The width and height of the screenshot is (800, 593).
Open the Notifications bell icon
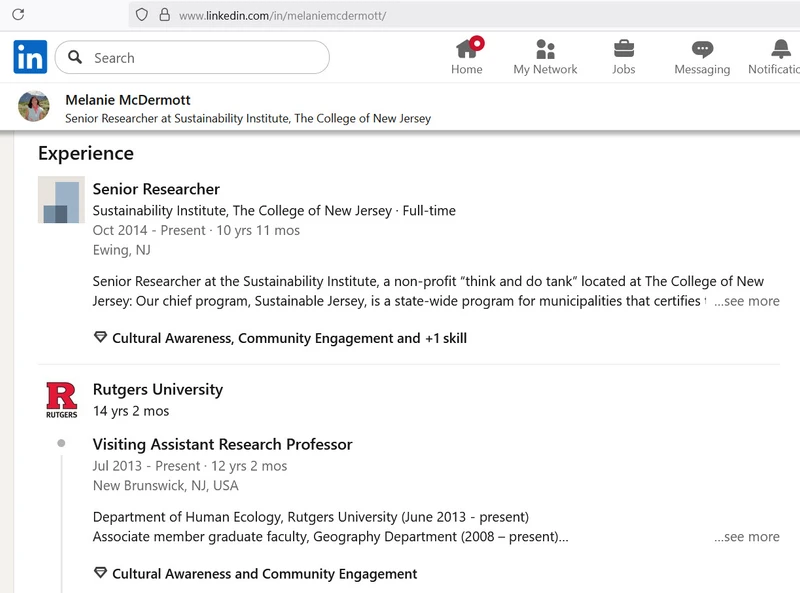(781, 49)
